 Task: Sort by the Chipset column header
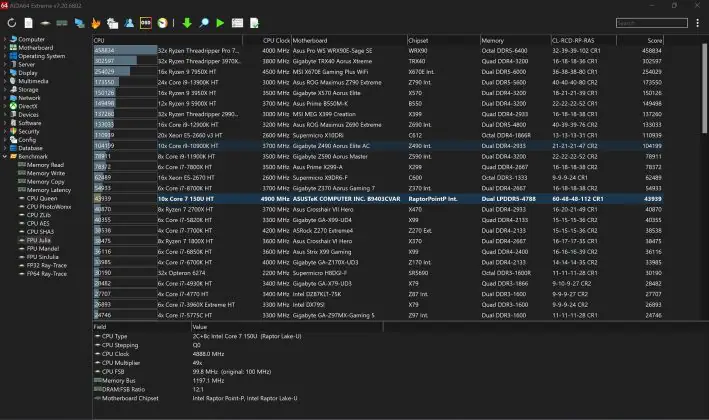coord(444,40)
